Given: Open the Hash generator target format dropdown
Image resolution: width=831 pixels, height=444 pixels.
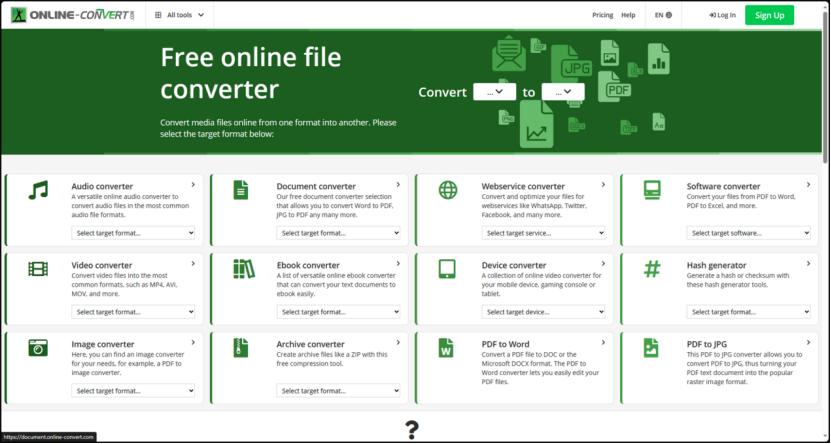Looking at the screenshot, I should 749,312.
